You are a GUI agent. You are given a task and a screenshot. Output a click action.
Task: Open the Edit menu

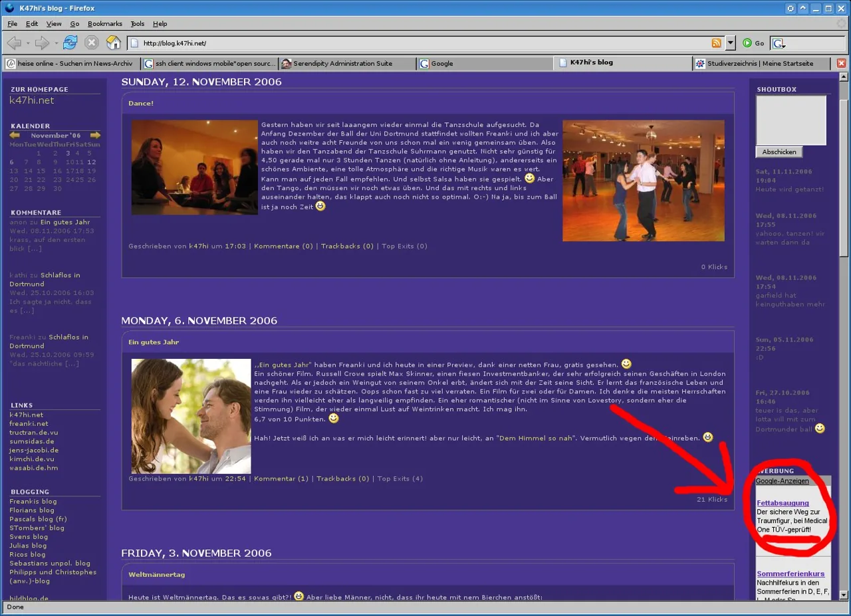[x=32, y=24]
